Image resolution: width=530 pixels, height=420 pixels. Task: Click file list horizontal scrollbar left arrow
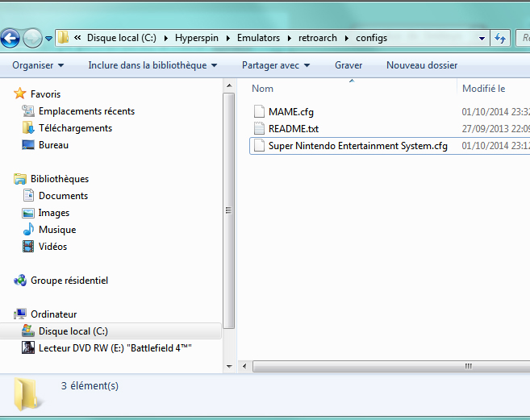coord(244,366)
